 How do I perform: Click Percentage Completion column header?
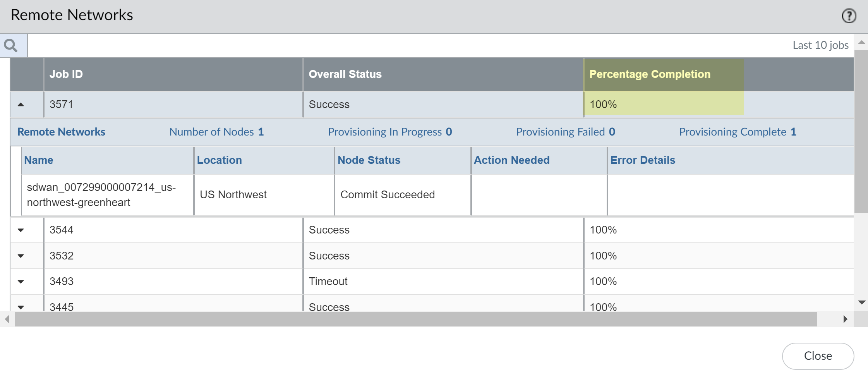[650, 74]
